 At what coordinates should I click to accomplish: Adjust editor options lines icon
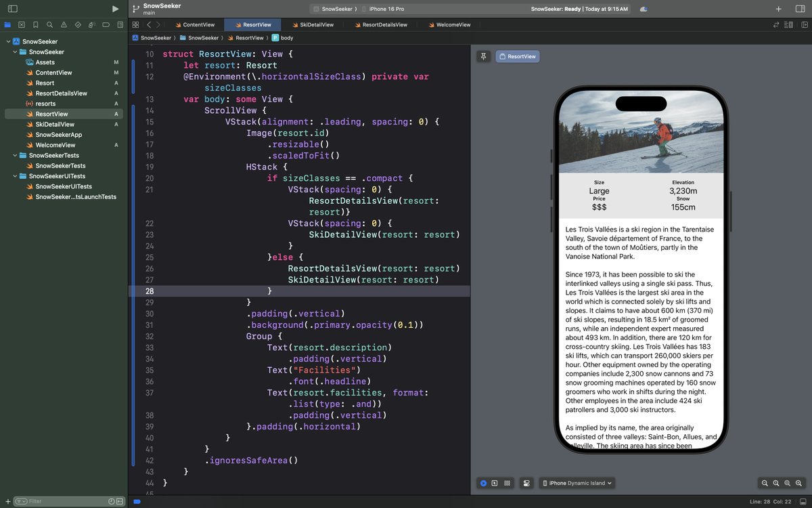(x=789, y=24)
